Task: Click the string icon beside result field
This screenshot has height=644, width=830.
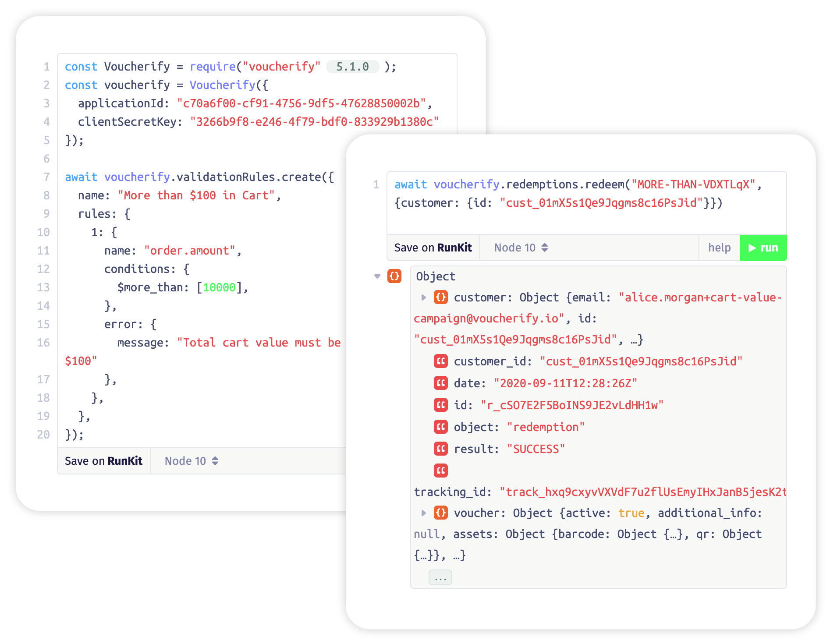Action: 440,449
